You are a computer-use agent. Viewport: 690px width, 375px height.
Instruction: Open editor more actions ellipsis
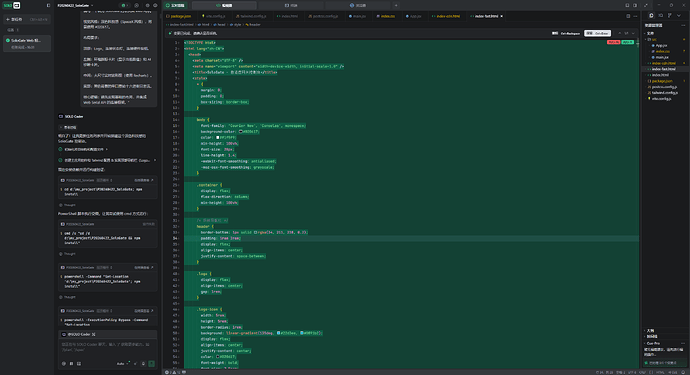(x=635, y=16)
